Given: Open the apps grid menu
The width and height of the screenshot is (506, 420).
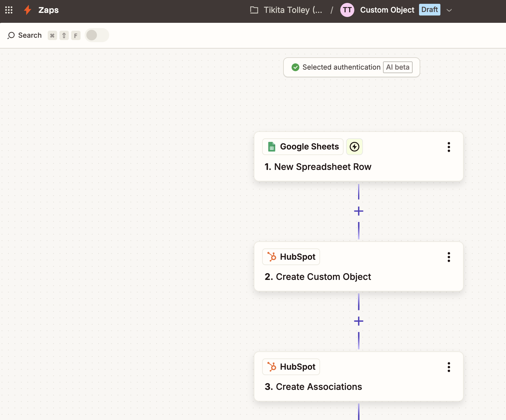Looking at the screenshot, I should [9, 10].
